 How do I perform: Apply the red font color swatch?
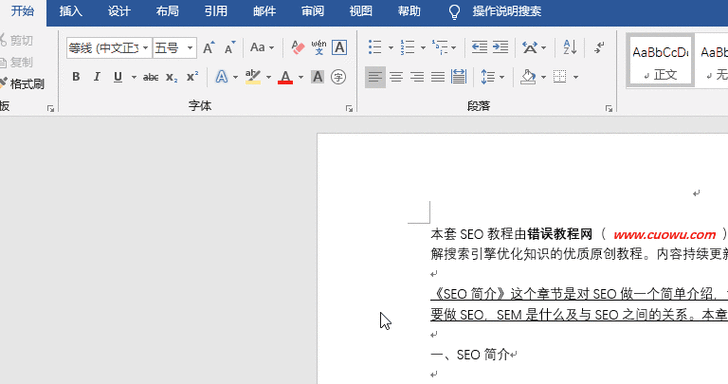pos(286,77)
